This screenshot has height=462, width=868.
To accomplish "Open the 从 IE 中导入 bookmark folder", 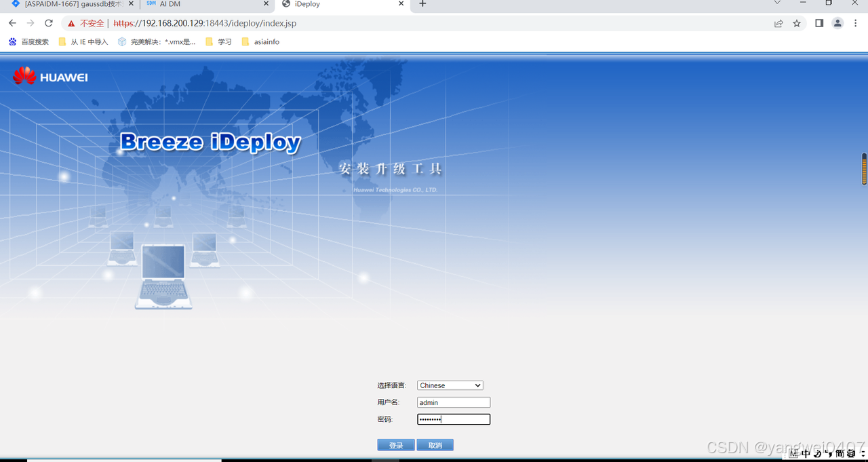I will (83, 41).
